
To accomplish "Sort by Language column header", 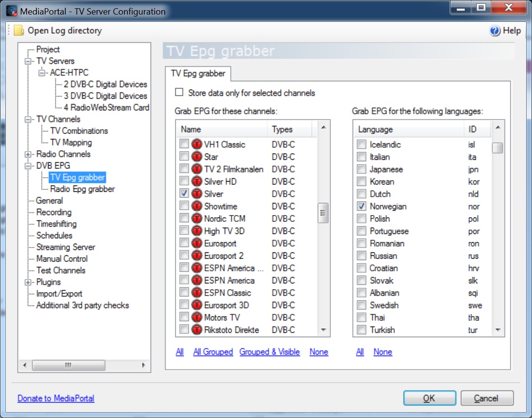I will pos(409,129).
